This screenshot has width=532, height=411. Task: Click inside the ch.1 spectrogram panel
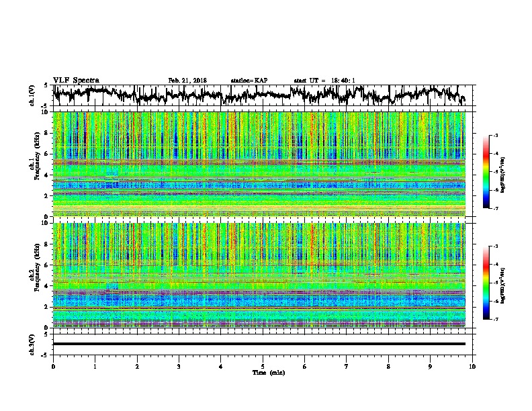click(x=259, y=164)
